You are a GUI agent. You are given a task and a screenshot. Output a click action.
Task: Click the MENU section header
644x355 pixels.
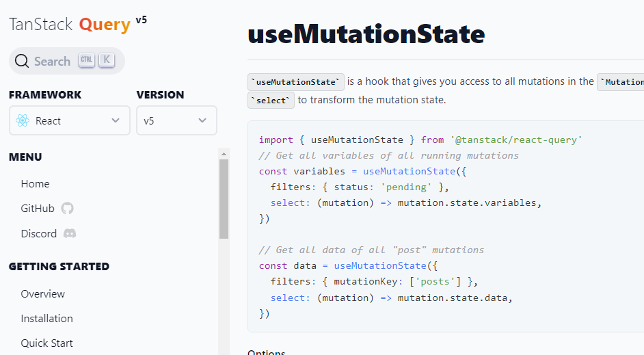click(25, 157)
